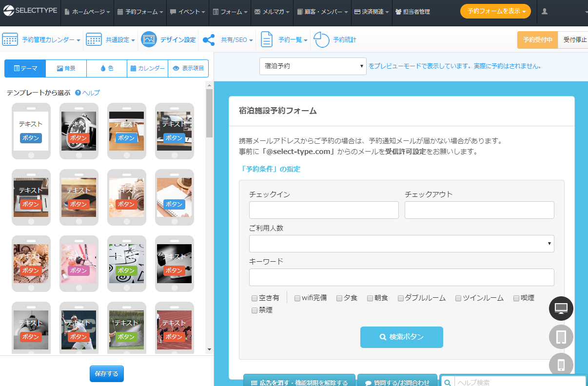
Task: Open デザイン設定 picture icon
Action: point(149,40)
